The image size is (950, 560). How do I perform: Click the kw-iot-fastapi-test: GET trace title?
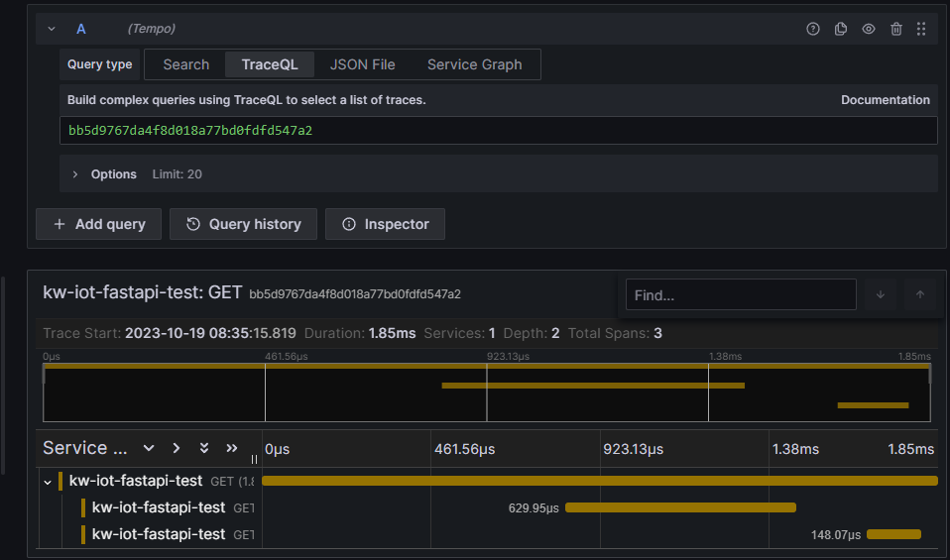tap(143, 292)
